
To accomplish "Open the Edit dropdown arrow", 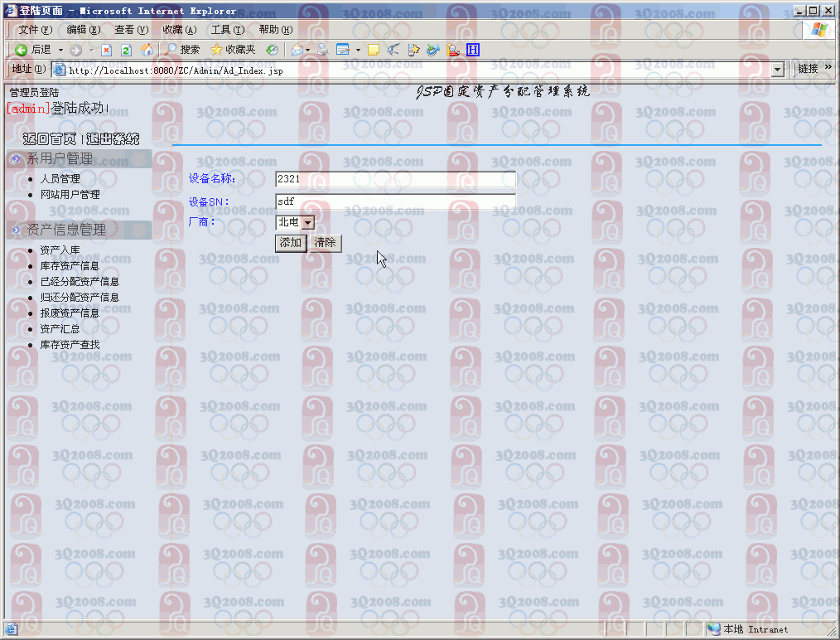I will coord(358,51).
